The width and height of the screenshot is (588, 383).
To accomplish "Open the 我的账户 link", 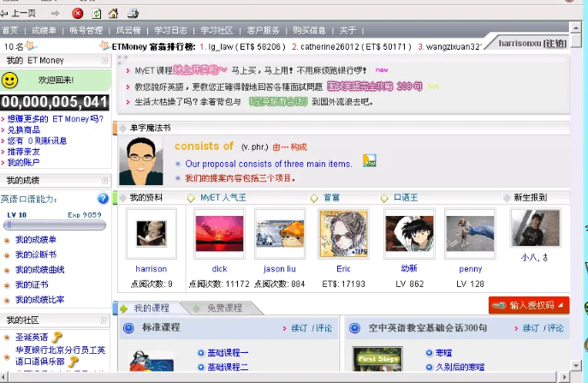I will (24, 162).
